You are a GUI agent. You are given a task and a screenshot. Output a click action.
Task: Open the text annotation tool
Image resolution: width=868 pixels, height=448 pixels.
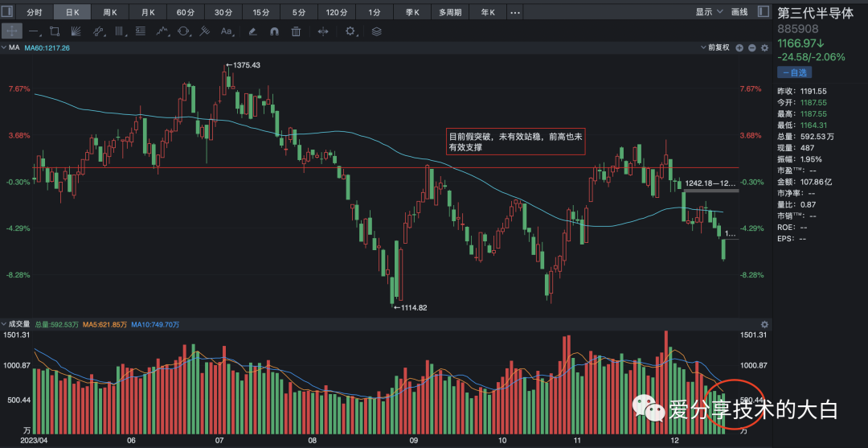(x=226, y=31)
